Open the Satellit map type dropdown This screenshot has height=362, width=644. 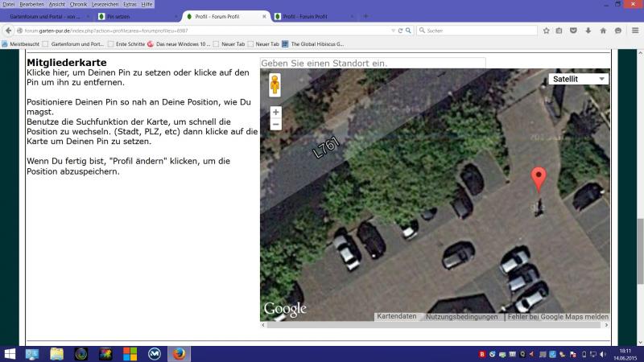(x=578, y=79)
